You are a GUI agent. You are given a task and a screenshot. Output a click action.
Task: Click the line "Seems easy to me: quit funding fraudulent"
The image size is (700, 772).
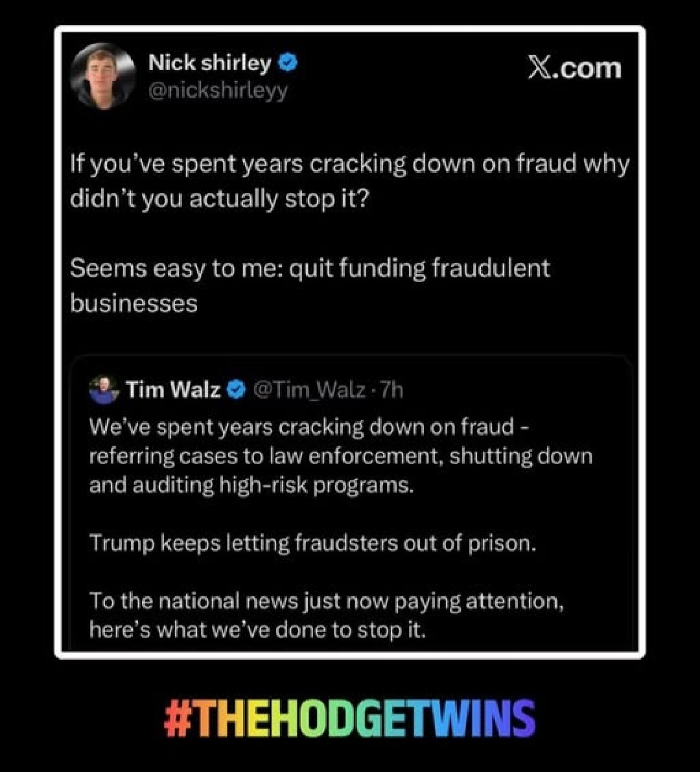(310, 269)
